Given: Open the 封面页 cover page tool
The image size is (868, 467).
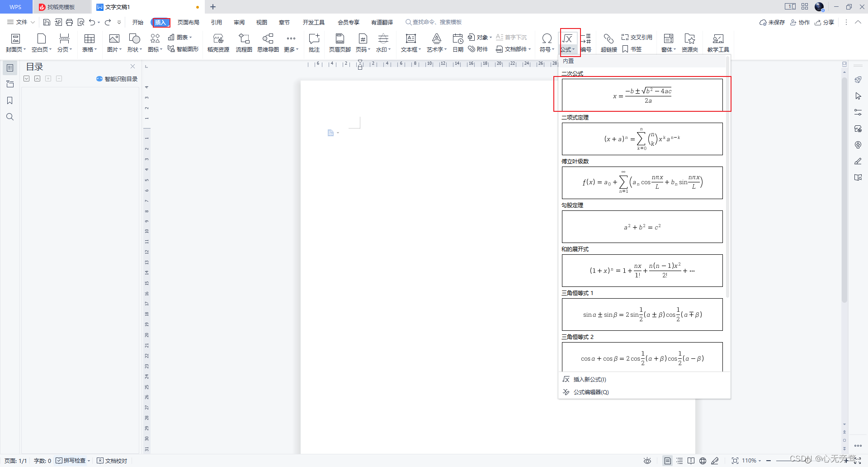Looking at the screenshot, I should tap(16, 43).
